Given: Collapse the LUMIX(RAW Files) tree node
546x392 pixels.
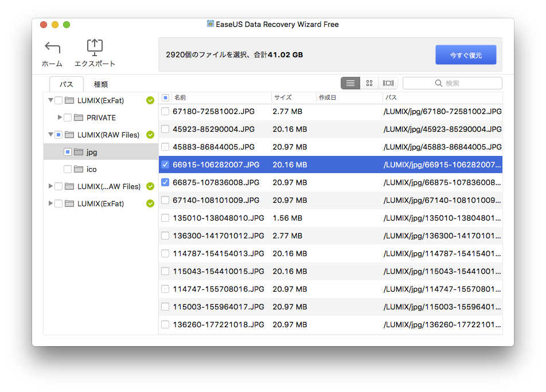Looking at the screenshot, I should (x=50, y=135).
